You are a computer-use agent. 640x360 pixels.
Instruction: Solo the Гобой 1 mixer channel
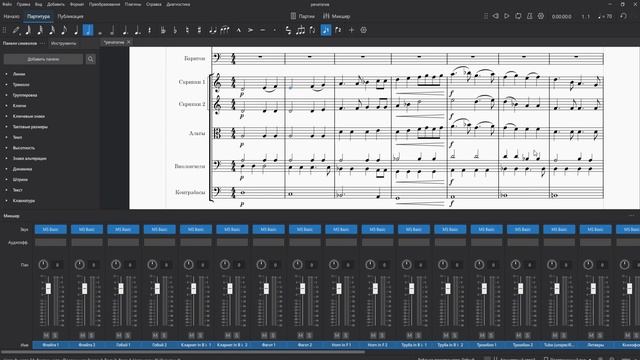128,335
